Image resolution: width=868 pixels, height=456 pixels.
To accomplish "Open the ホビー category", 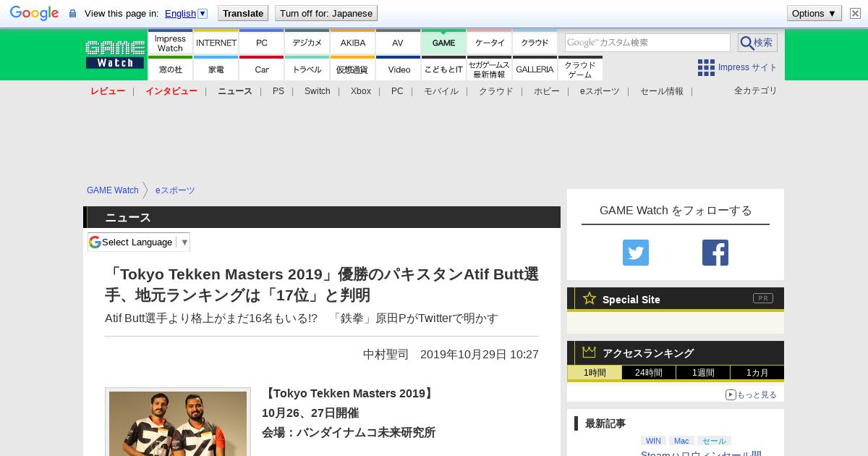I will tap(547, 91).
